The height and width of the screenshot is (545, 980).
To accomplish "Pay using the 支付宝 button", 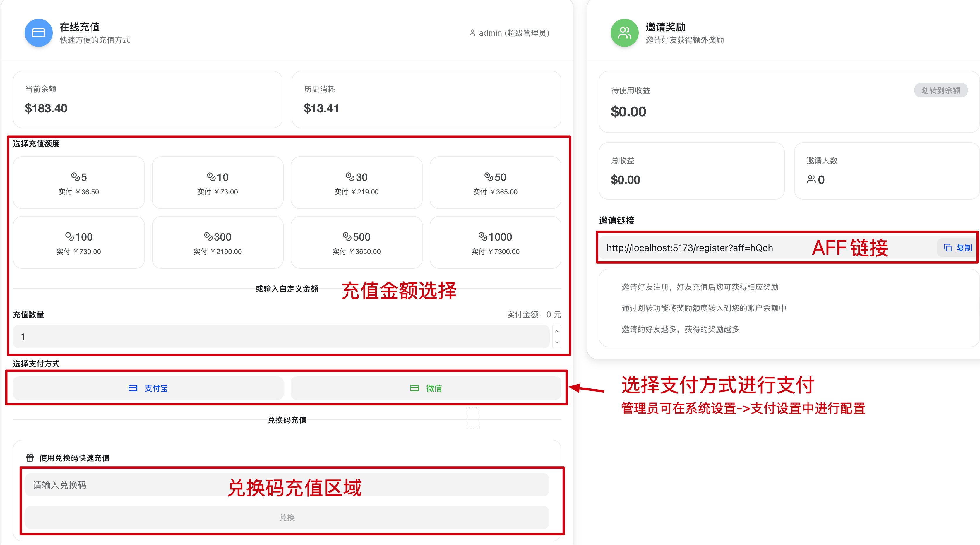I will click(148, 388).
